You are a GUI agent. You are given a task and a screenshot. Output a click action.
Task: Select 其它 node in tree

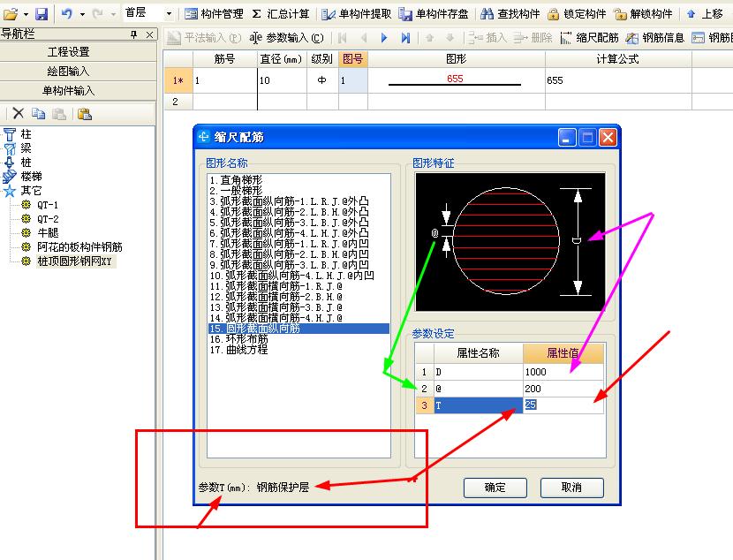31,191
